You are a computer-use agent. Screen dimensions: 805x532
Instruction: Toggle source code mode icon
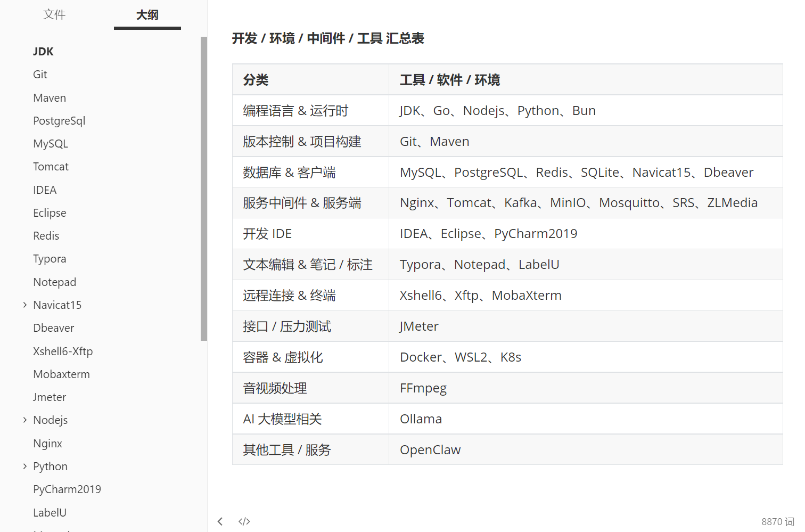coord(244,521)
